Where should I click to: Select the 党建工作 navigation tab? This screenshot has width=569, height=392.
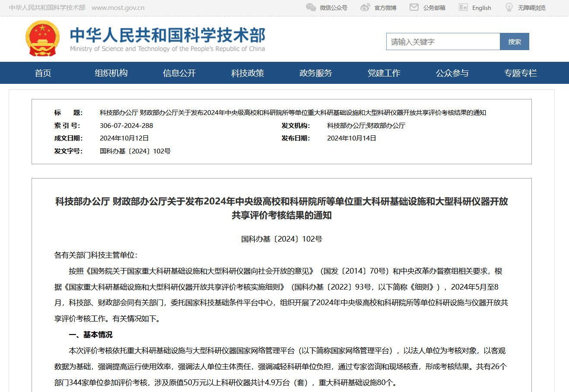[384, 73]
